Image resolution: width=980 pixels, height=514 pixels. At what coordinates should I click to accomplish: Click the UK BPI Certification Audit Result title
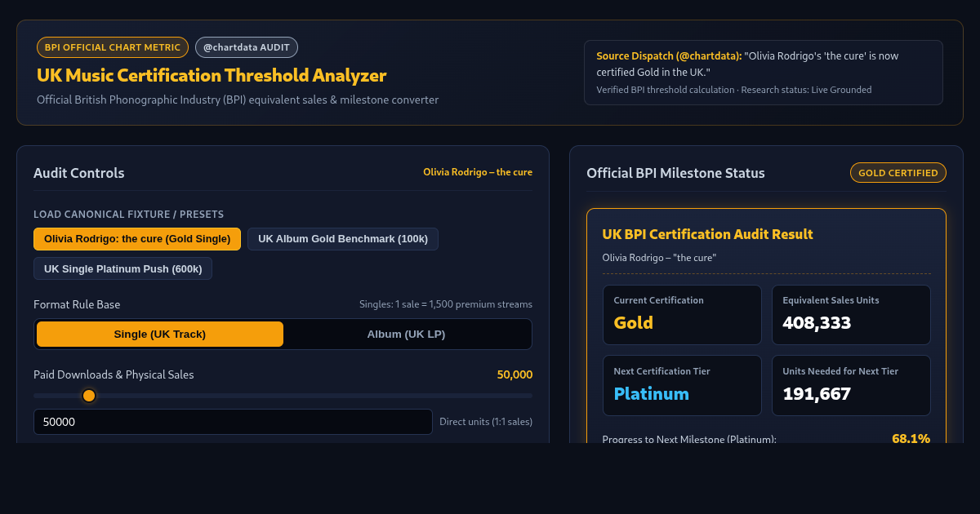coord(707,234)
